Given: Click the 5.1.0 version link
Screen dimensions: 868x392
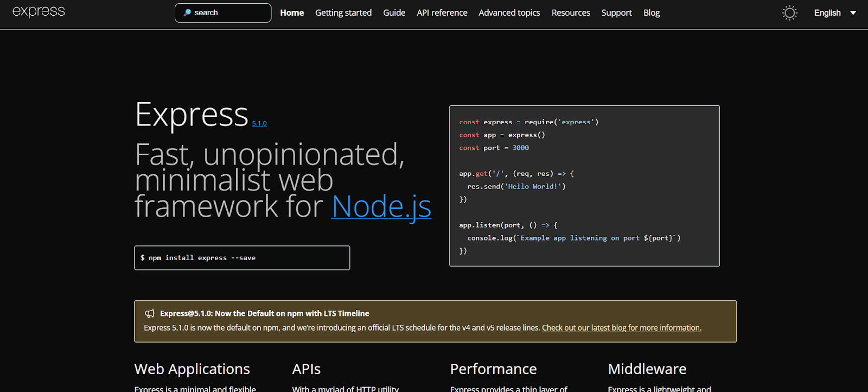Looking at the screenshot, I should (x=259, y=124).
